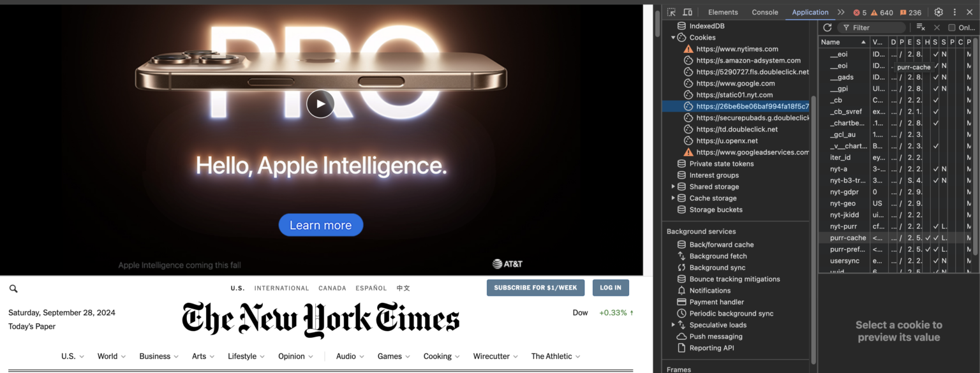Enable the only-show-issues cookies checkbox
980x373 pixels.
pyautogui.click(x=952, y=27)
